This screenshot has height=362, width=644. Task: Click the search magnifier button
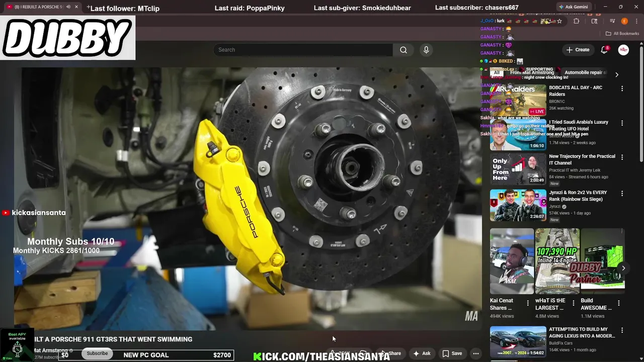pyautogui.click(x=404, y=50)
